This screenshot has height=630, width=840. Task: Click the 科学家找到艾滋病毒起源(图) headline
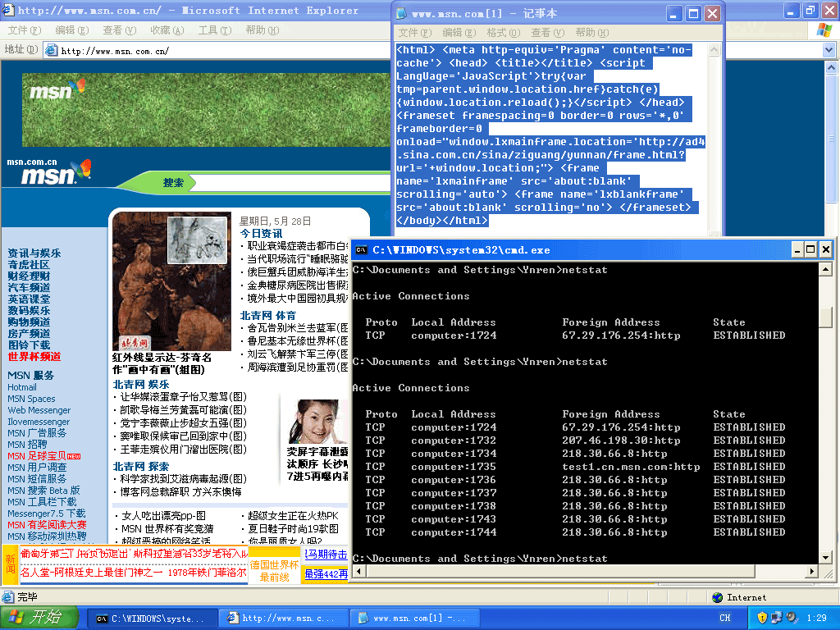pos(183,479)
